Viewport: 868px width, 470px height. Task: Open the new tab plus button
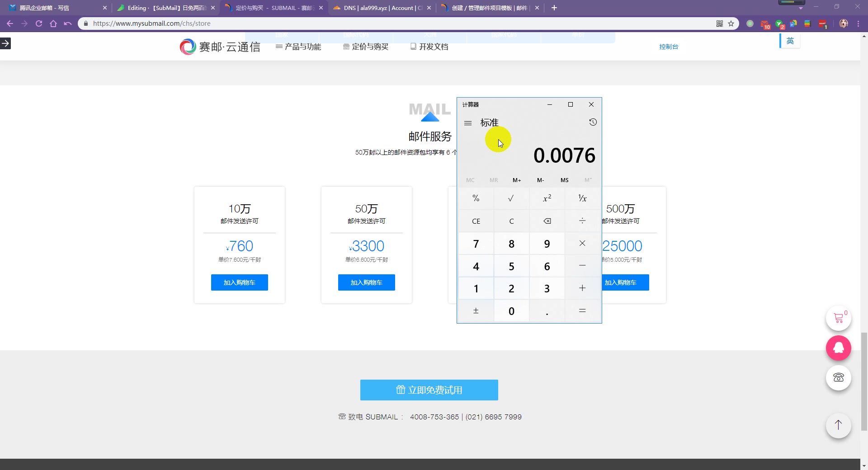[554, 8]
